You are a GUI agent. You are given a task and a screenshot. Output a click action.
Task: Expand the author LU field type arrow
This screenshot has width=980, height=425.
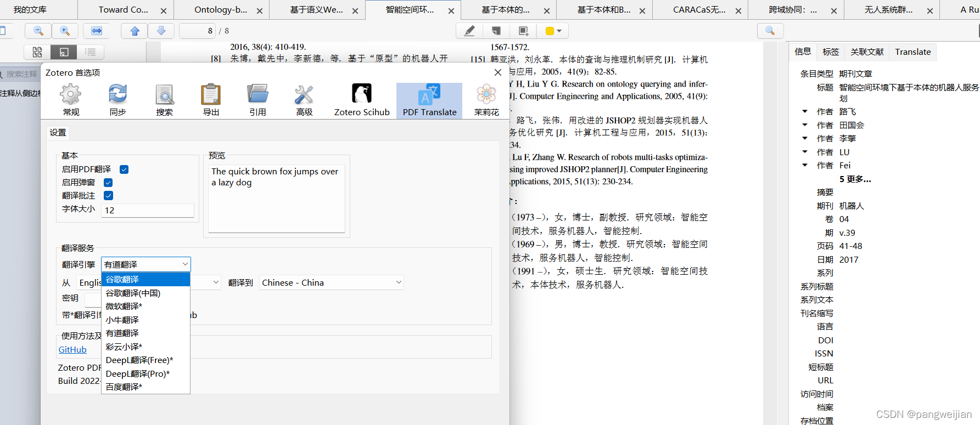[805, 152]
